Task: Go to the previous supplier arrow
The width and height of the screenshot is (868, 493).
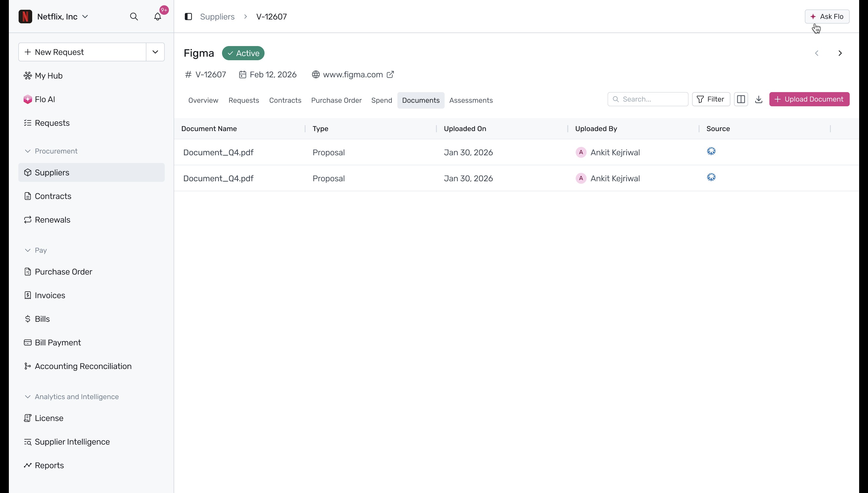Action: (817, 53)
